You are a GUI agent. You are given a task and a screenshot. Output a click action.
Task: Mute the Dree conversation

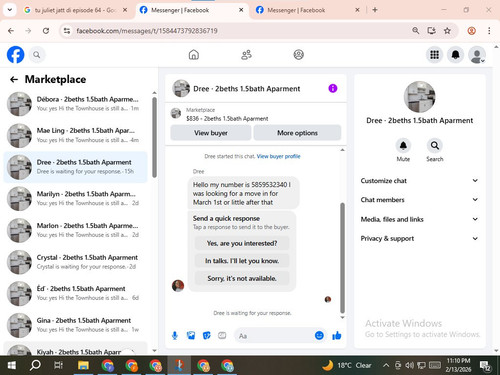403,146
